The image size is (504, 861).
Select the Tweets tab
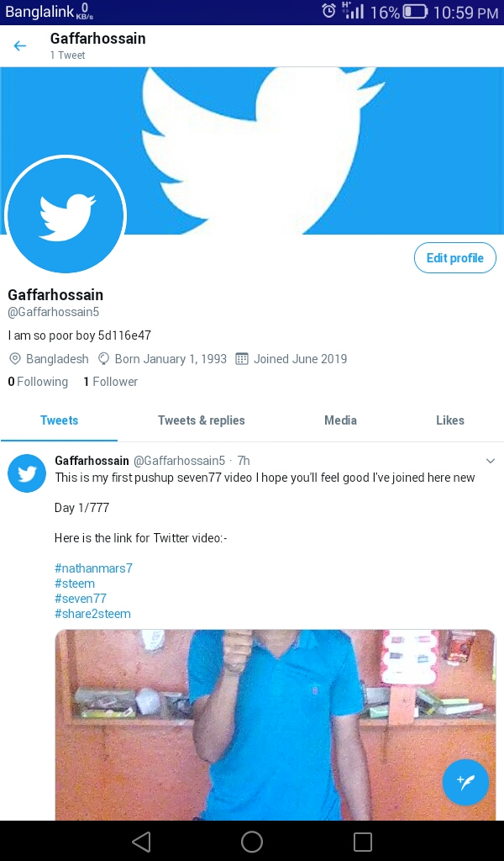60,420
